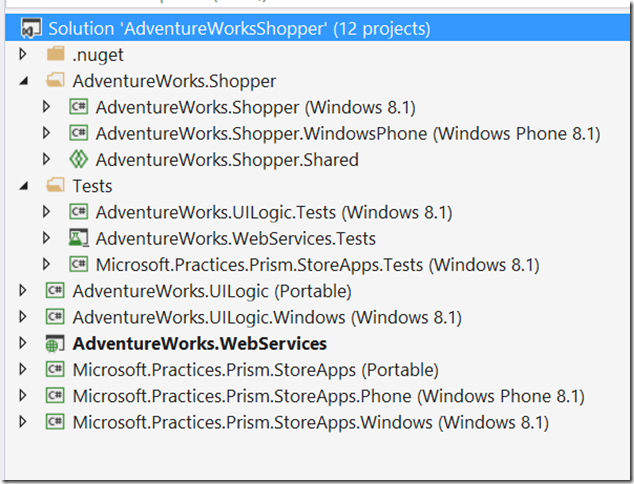Click the solution icon beside AdventureWorksShopper
Image resolution: width=634 pixels, height=484 pixels.
pyautogui.click(x=31, y=29)
